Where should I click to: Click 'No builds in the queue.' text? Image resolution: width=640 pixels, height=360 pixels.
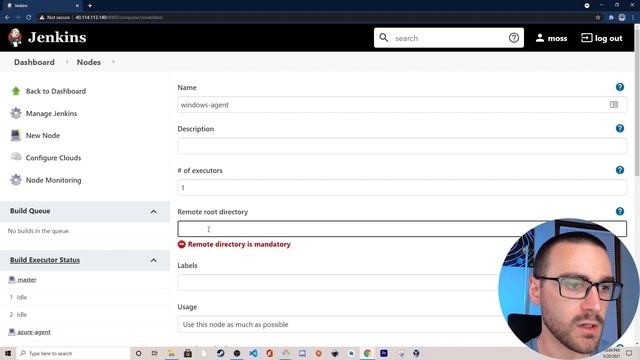(39, 231)
